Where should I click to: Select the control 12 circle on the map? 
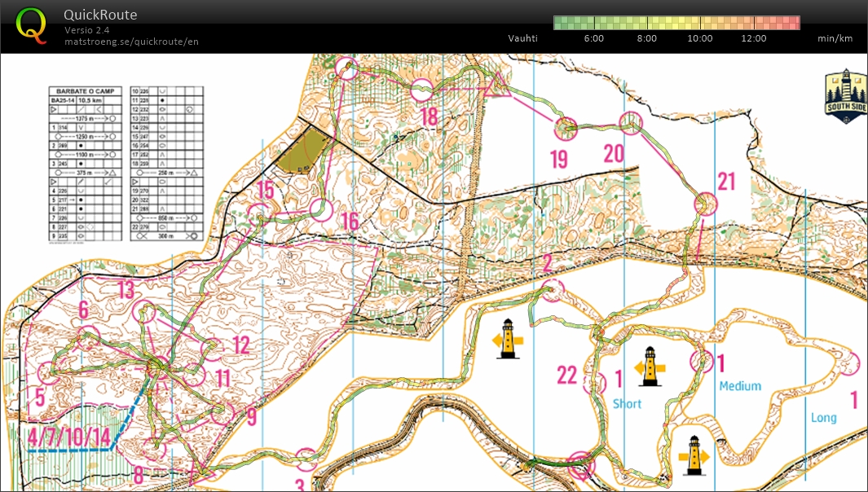[212, 349]
